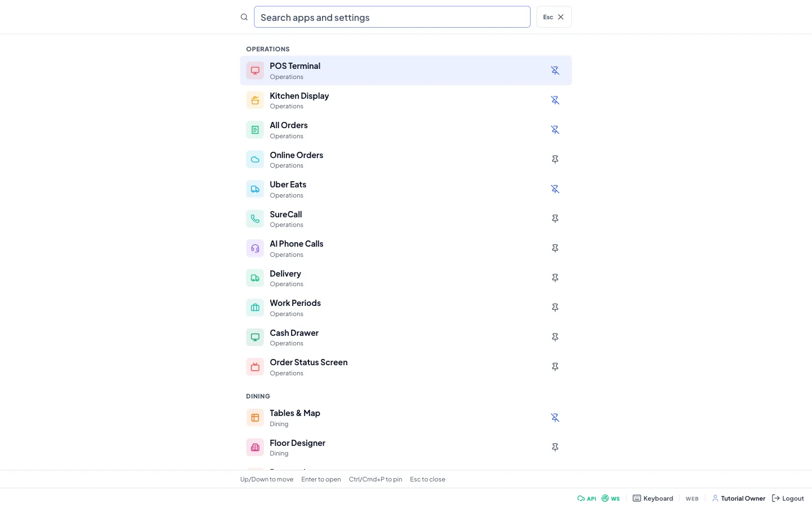Click the WS websocket status icon
This screenshot has height=508, width=812.
click(605, 498)
